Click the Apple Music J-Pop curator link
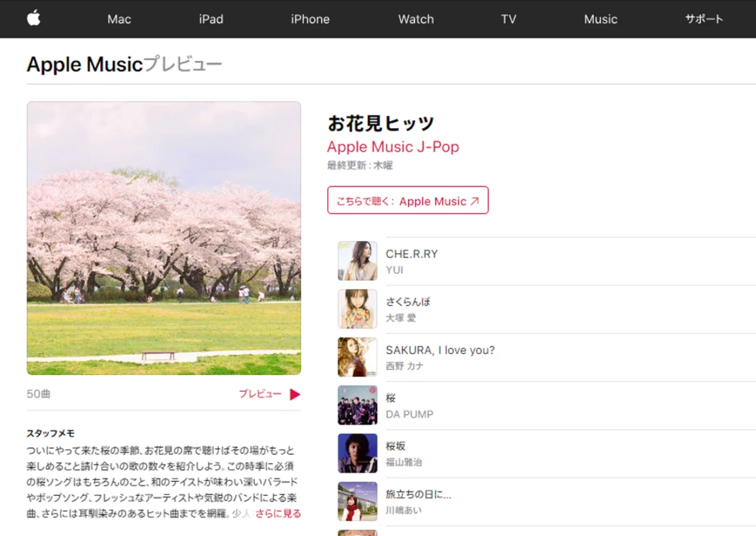 coord(393,146)
